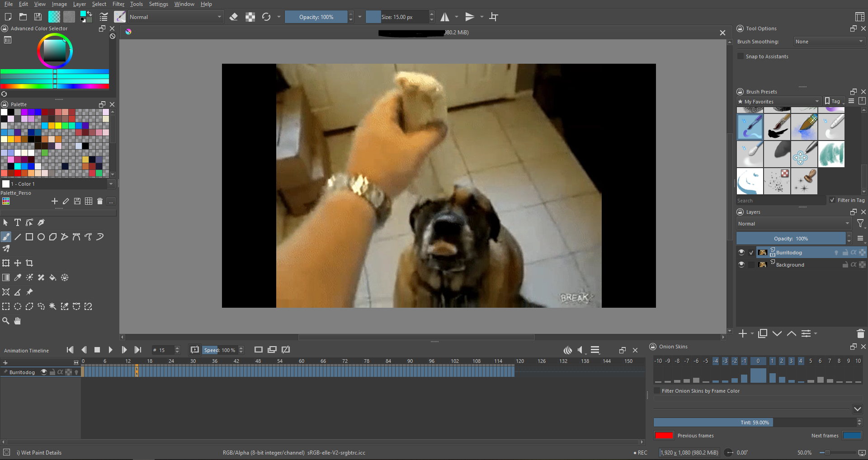Screen dimensions: 868x460
Task: Select the Ellipse tool
Action: click(x=41, y=237)
